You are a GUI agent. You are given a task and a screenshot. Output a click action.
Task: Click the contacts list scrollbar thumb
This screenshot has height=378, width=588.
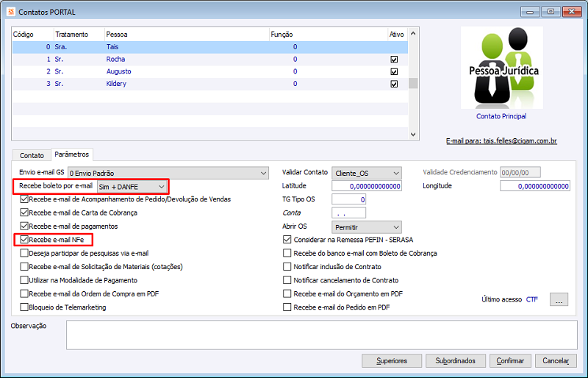point(413,83)
